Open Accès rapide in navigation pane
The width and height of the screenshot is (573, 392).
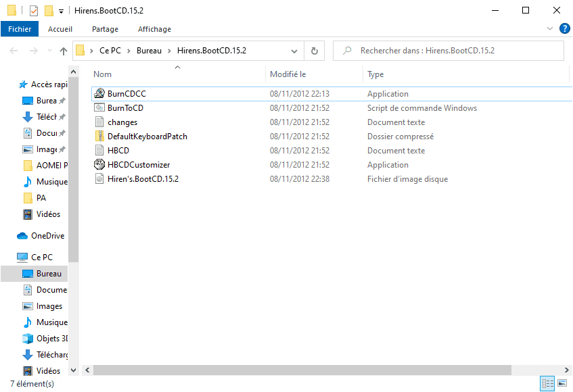[x=43, y=84]
